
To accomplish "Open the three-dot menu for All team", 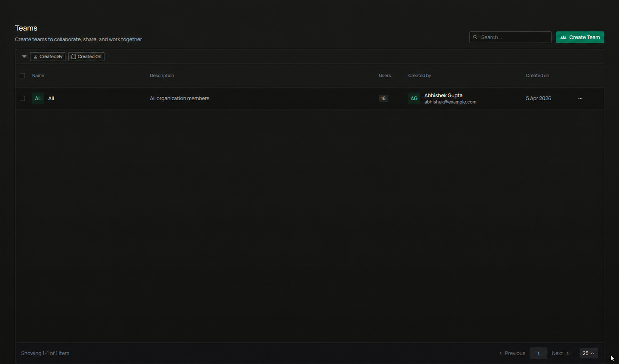I will pos(580,98).
